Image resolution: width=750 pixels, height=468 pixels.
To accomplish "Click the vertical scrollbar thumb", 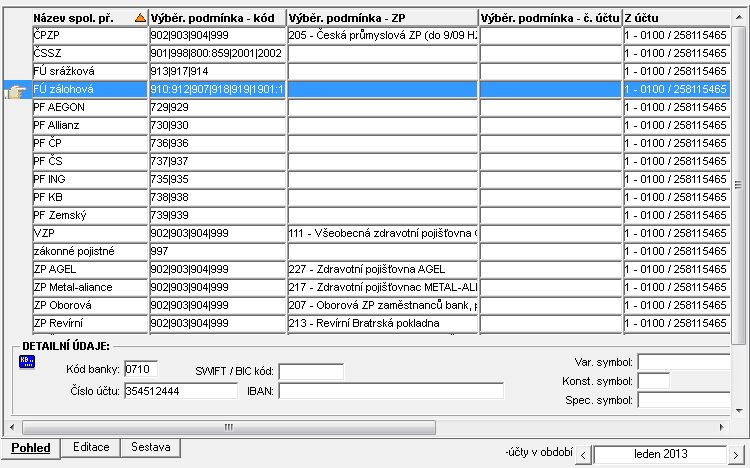I will [x=739, y=184].
